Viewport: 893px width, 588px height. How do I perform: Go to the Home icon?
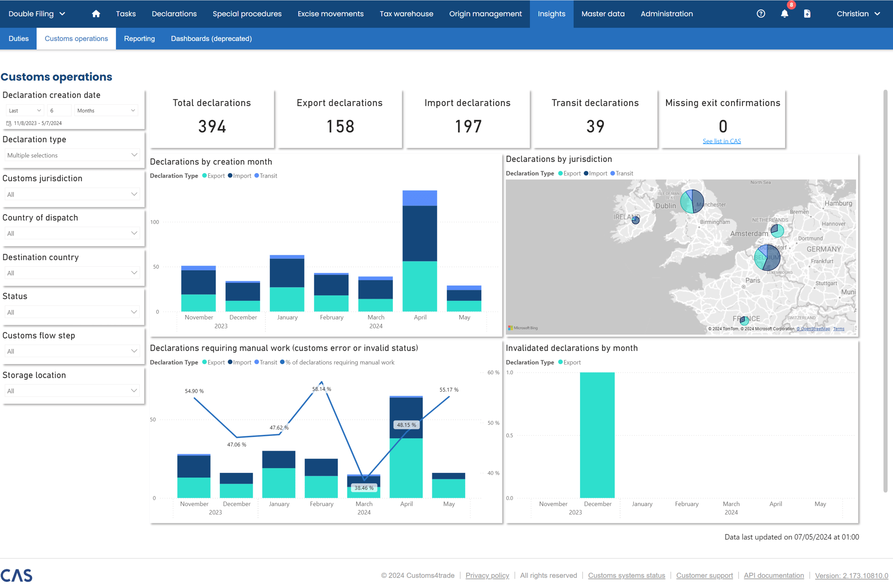[x=96, y=14]
